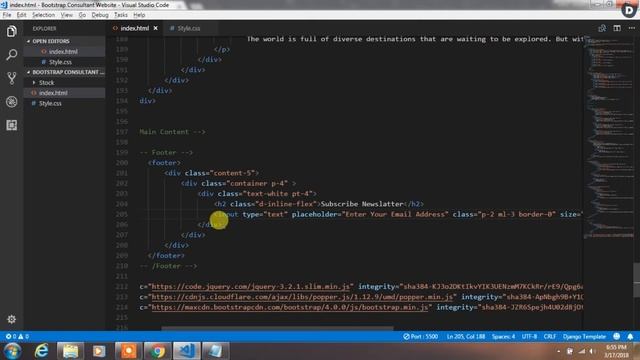This screenshot has height=360, width=640.
Task: Select index.html under Open Editors
Action: pyautogui.click(x=63, y=51)
